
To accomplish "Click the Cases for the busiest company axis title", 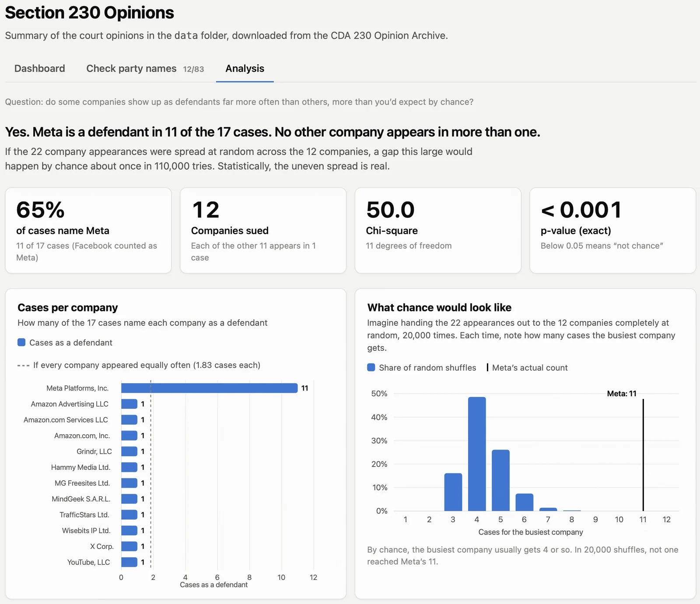I will point(531,532).
